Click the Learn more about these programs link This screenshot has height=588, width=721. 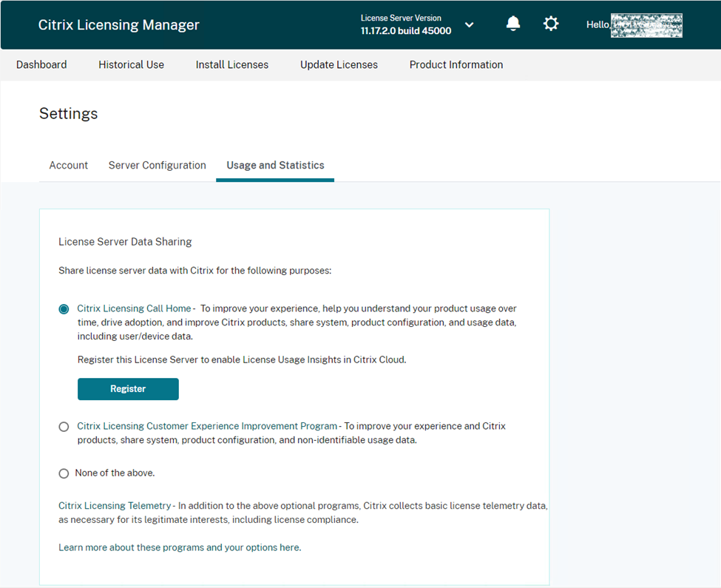pyautogui.click(x=180, y=547)
